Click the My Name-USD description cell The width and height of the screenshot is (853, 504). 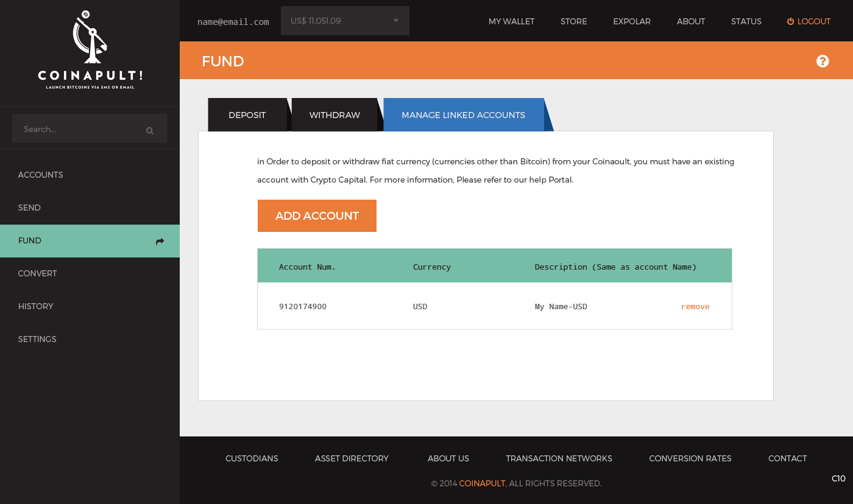tap(561, 306)
